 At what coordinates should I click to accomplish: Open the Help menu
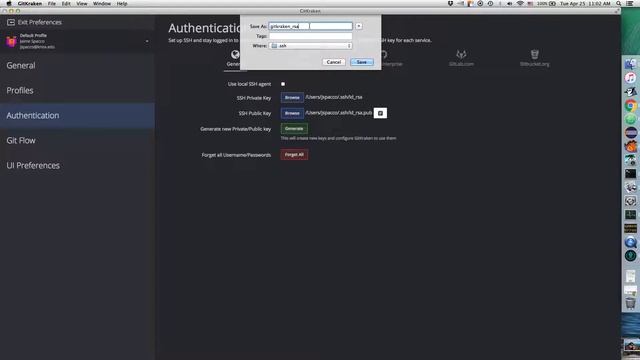(x=122, y=4)
